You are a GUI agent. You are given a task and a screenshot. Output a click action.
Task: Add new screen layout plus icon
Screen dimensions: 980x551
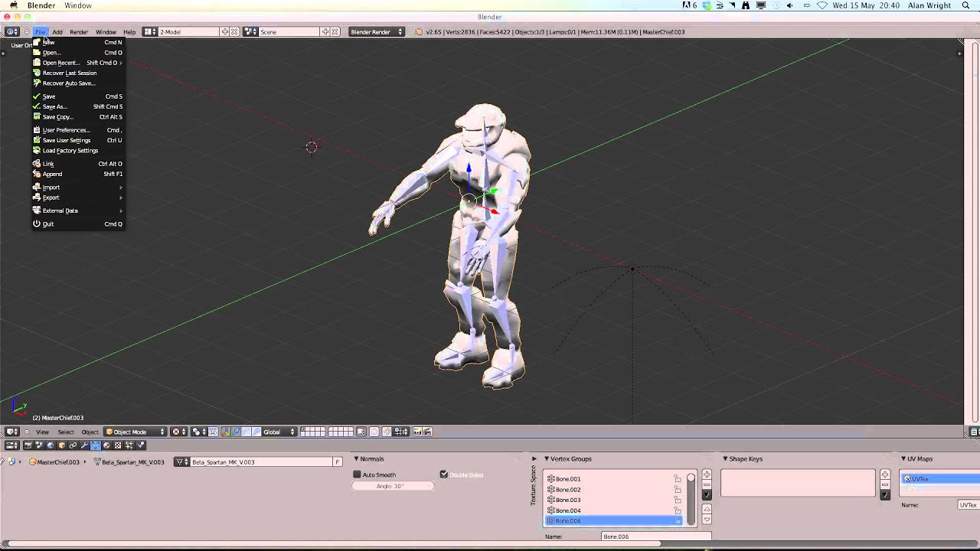225,32
